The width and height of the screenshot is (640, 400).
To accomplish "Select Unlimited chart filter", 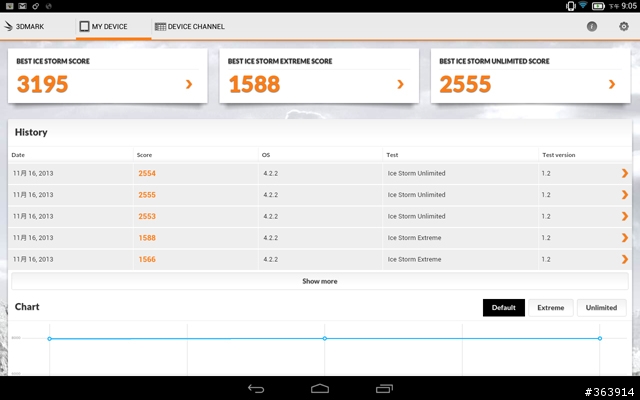I will [x=601, y=308].
